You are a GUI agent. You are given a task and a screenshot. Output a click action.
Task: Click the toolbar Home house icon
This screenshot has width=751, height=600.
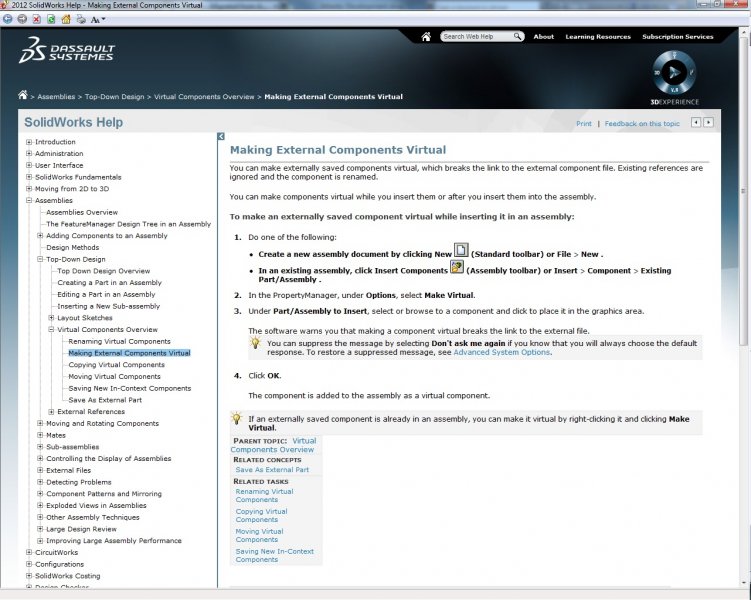(x=66, y=19)
